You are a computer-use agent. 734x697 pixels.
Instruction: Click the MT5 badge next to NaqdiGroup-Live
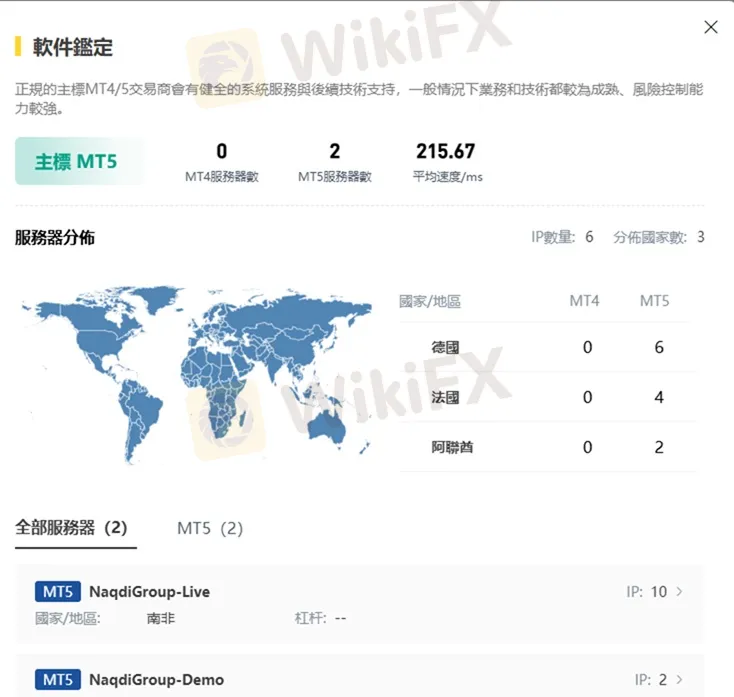click(x=58, y=592)
